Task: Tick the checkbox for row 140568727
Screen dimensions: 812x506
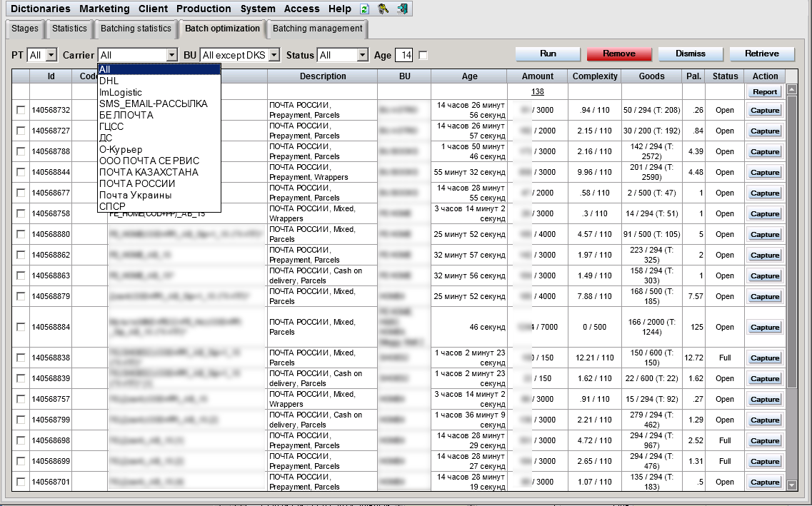Action: coord(21,131)
